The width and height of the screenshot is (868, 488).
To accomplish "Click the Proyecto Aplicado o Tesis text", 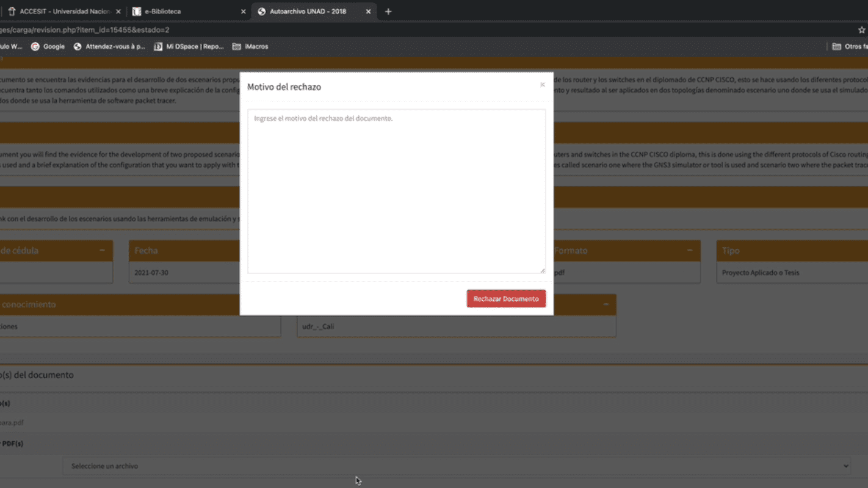I will point(761,273).
